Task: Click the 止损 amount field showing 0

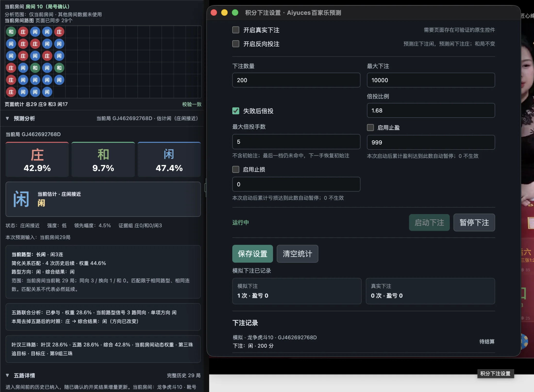Action: click(x=296, y=184)
